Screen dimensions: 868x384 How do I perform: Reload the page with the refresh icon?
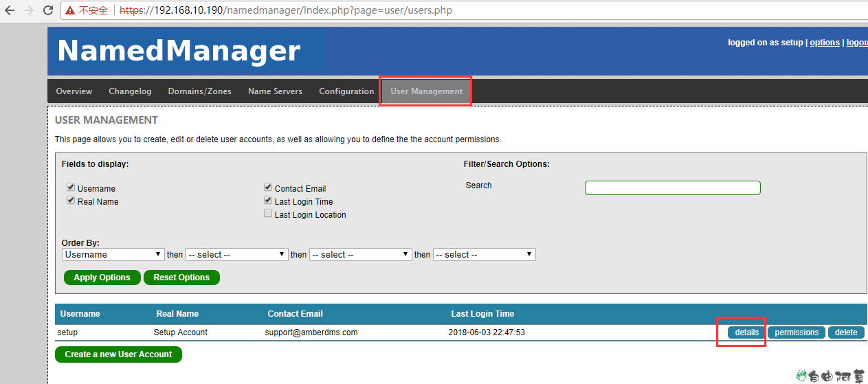[x=48, y=10]
